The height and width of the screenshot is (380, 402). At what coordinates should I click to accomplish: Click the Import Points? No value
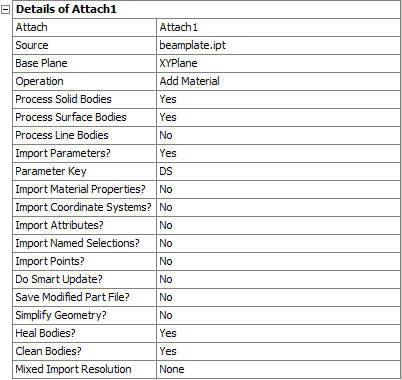[278, 261]
